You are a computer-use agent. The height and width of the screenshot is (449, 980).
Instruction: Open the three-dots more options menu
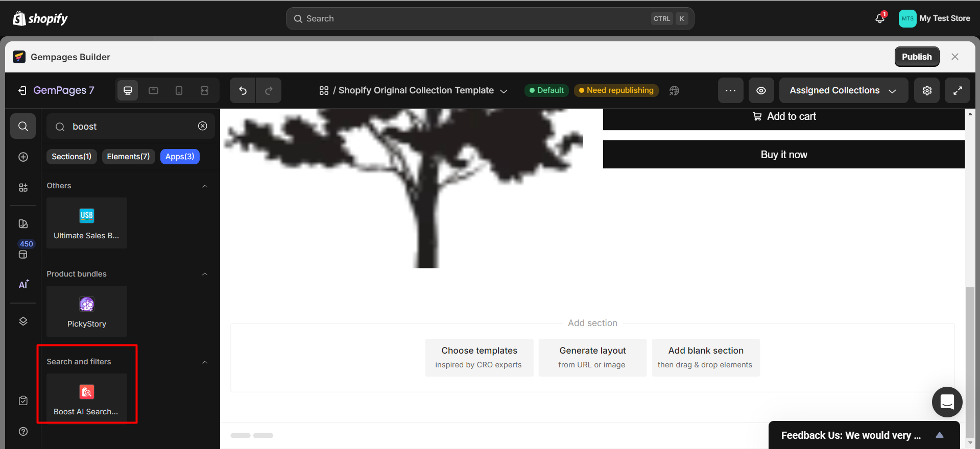(730, 91)
